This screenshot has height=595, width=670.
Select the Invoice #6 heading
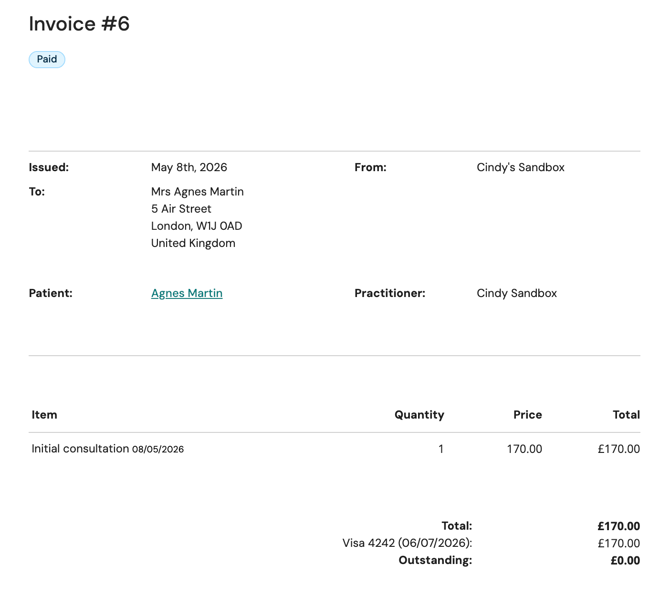coord(79,24)
